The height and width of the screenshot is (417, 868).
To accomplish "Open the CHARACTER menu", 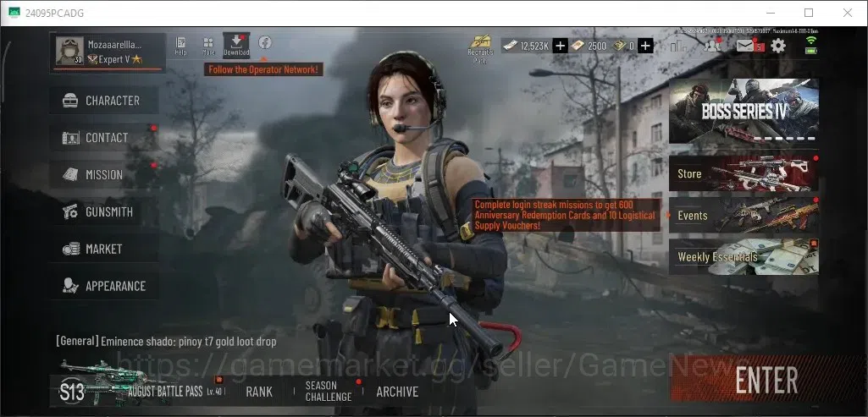I will [104, 101].
